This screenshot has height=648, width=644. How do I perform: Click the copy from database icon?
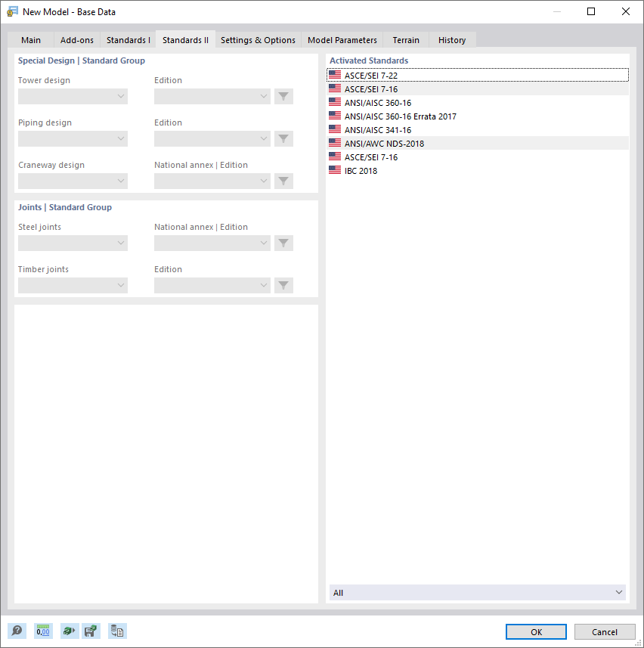(117, 631)
